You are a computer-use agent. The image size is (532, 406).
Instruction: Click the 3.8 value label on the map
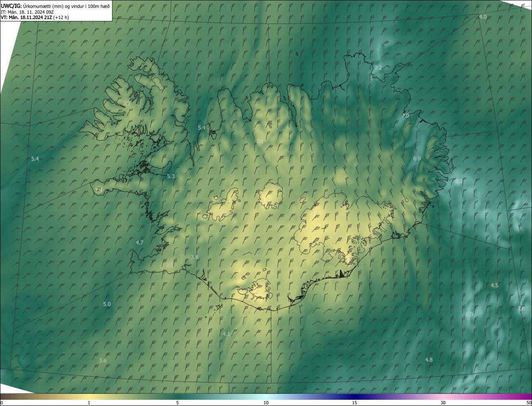195,257
